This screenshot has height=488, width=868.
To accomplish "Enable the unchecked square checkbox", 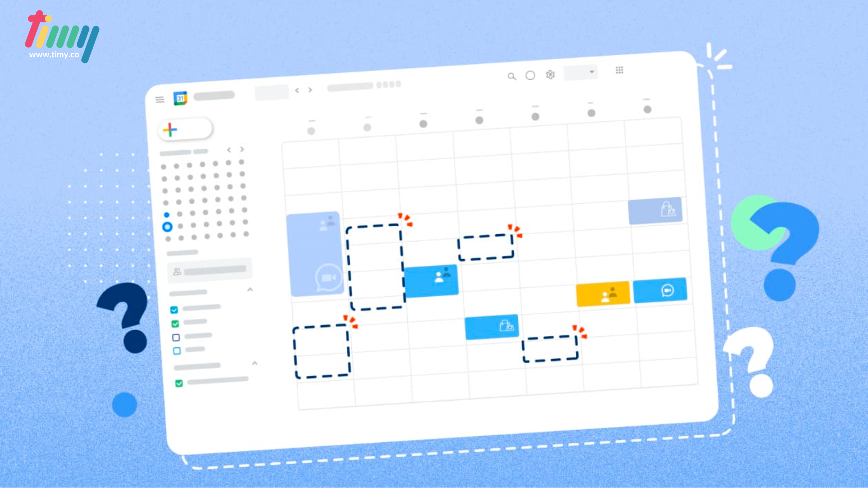I will tap(176, 337).
